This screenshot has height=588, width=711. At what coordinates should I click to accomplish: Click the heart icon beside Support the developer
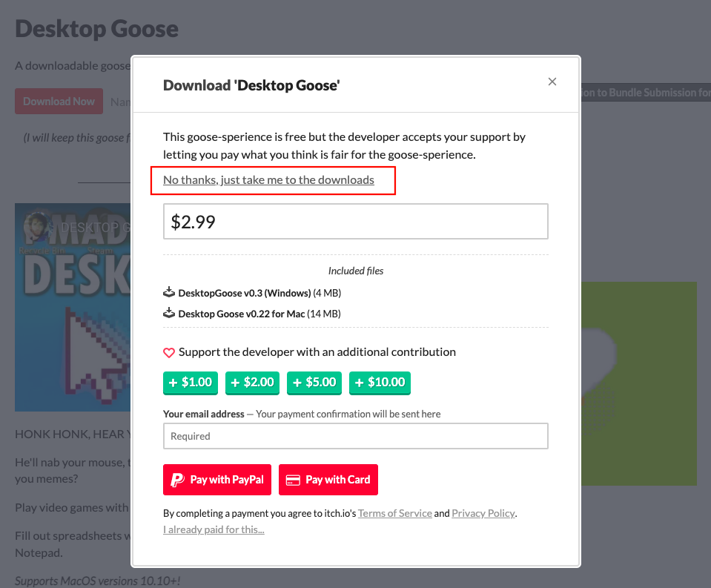click(169, 353)
